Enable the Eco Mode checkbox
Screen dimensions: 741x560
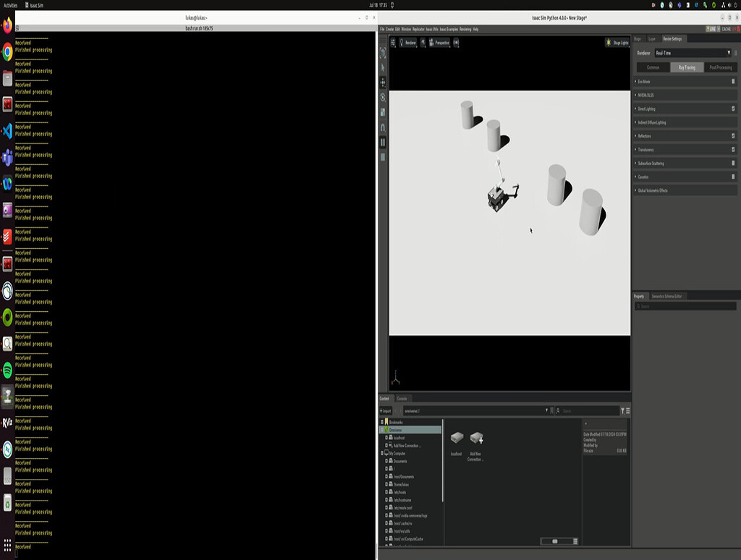coord(733,81)
